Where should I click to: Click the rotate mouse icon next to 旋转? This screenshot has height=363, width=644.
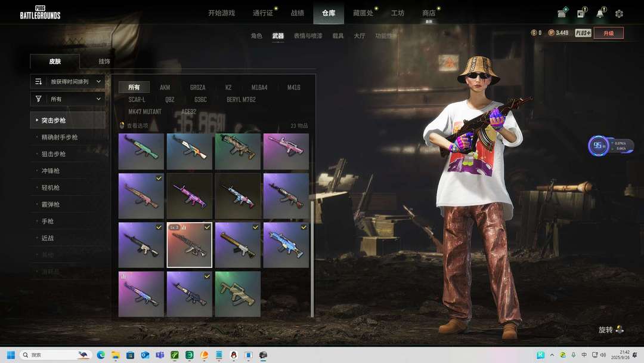[620, 330]
